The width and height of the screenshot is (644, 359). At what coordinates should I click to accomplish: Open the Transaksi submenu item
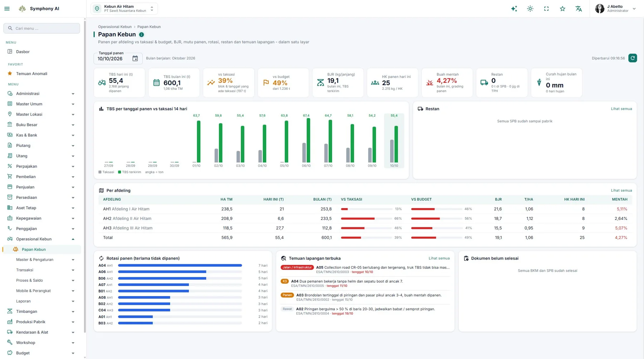[x=41, y=270]
